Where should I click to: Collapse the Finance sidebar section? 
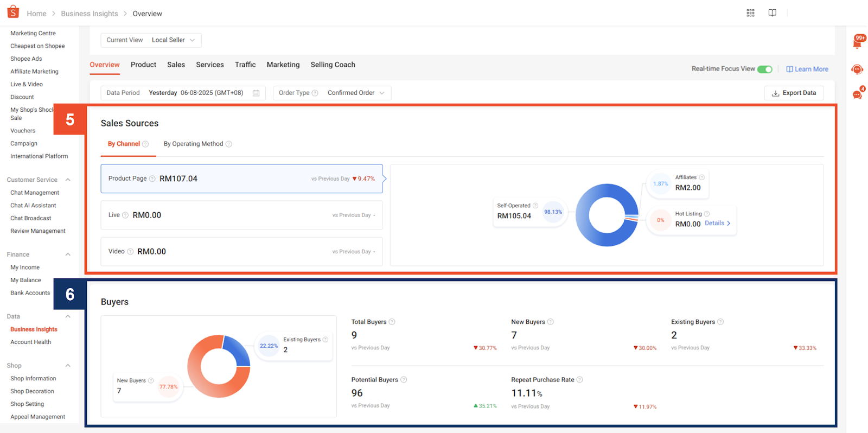click(x=68, y=254)
